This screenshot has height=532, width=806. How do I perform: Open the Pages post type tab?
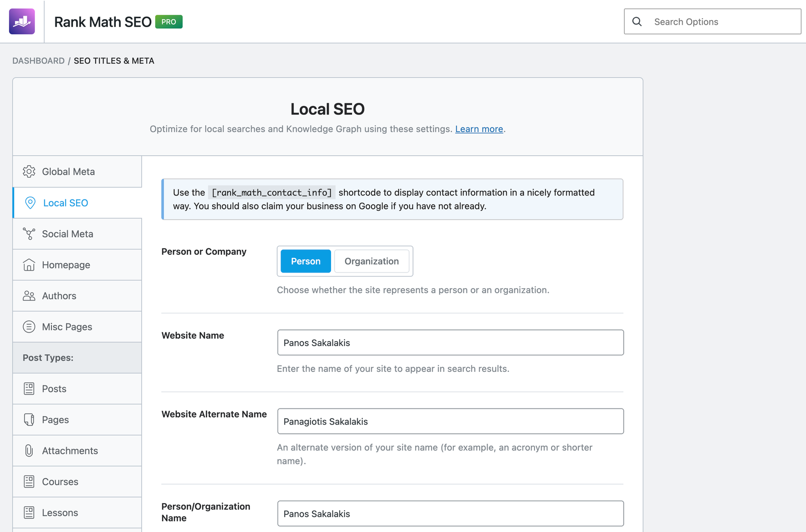click(x=77, y=420)
